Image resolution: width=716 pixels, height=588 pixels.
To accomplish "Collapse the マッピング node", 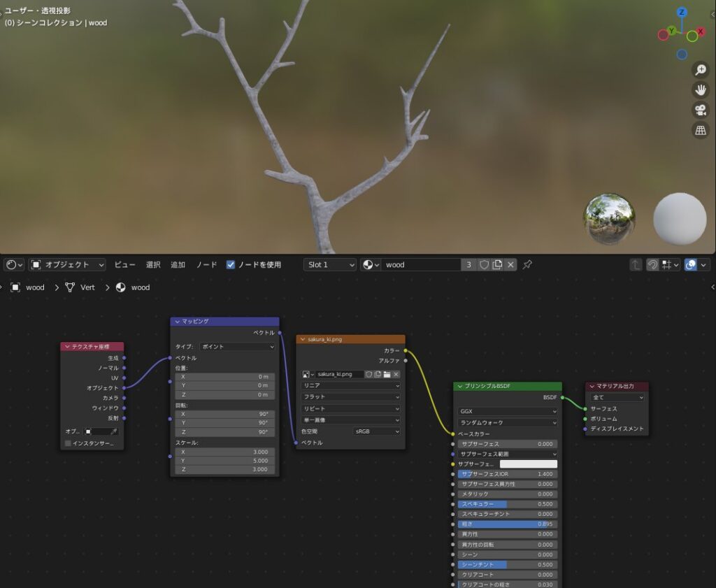I will point(177,322).
